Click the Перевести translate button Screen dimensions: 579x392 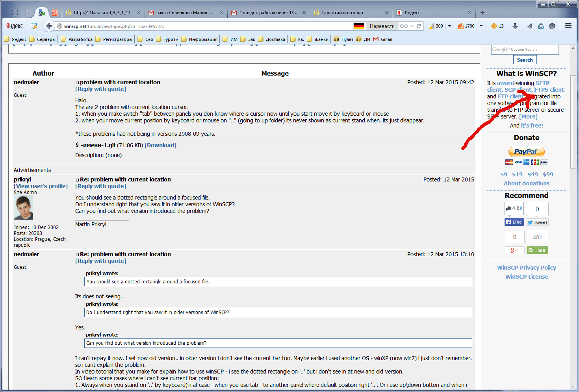point(382,26)
